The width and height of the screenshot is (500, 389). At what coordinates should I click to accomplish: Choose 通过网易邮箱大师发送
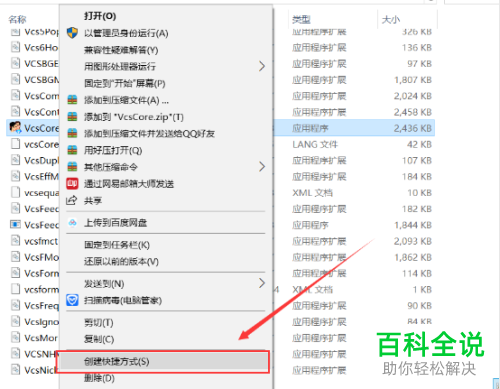click(x=129, y=184)
